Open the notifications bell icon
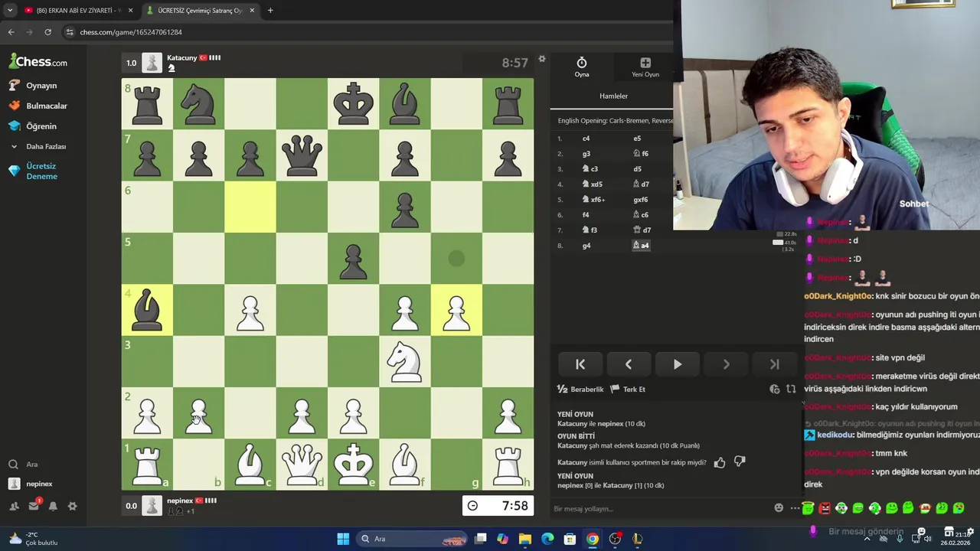Image resolution: width=980 pixels, height=551 pixels. pyautogui.click(x=53, y=506)
